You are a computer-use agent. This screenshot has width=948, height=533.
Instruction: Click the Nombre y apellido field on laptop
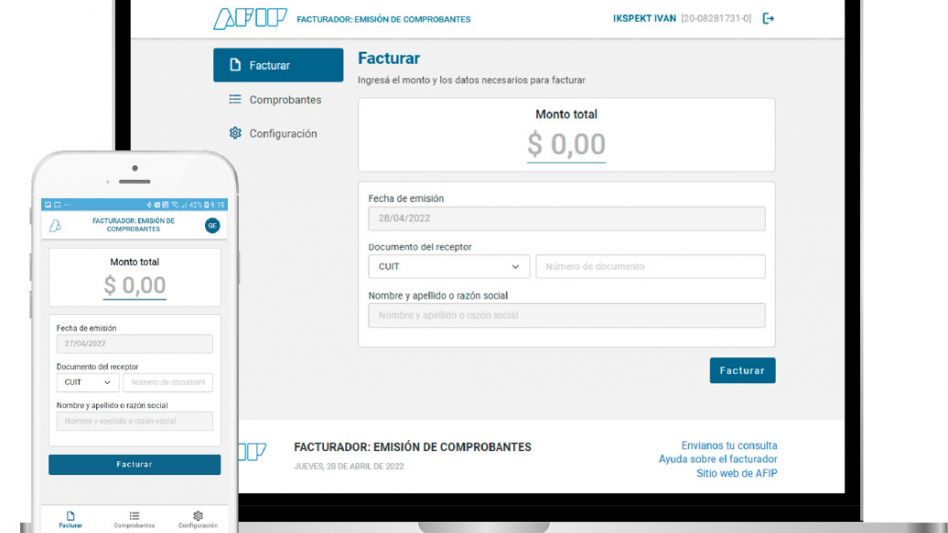(x=567, y=315)
